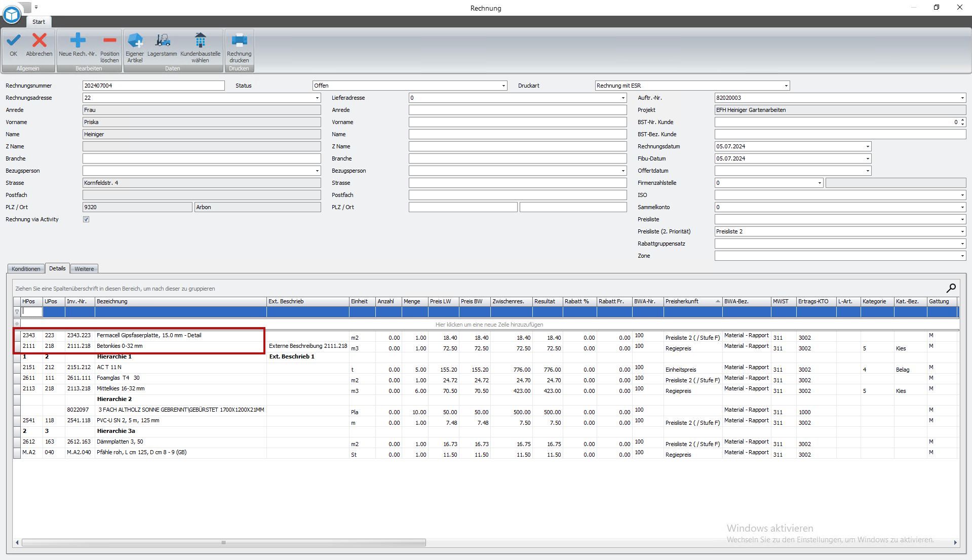972x560 pixels.
Task: Open the Status dropdown
Action: point(503,86)
